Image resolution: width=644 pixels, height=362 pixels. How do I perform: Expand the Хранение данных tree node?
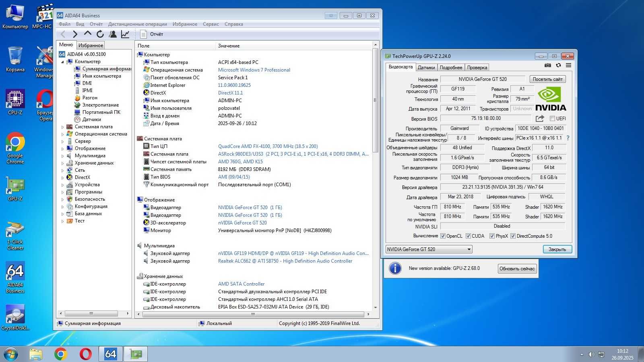point(62,163)
